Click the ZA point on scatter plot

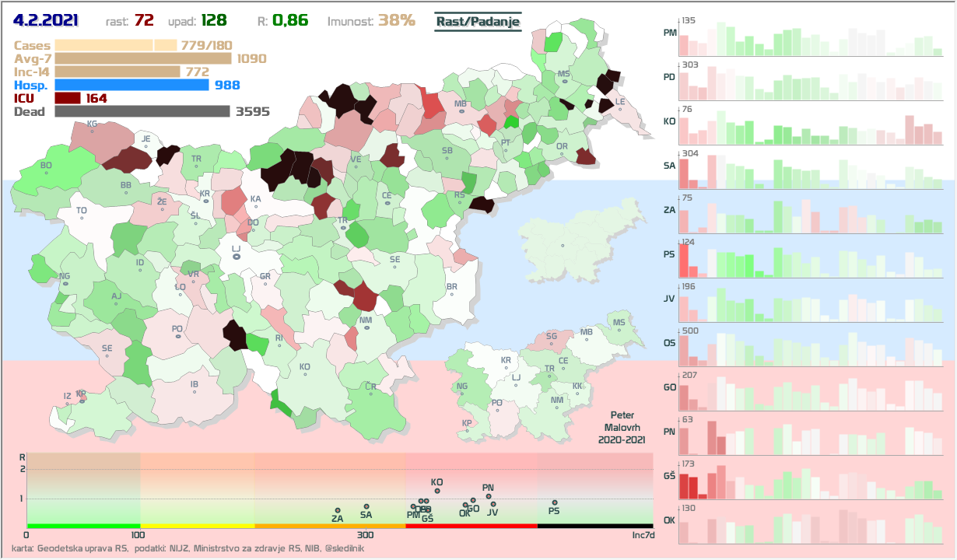338,510
